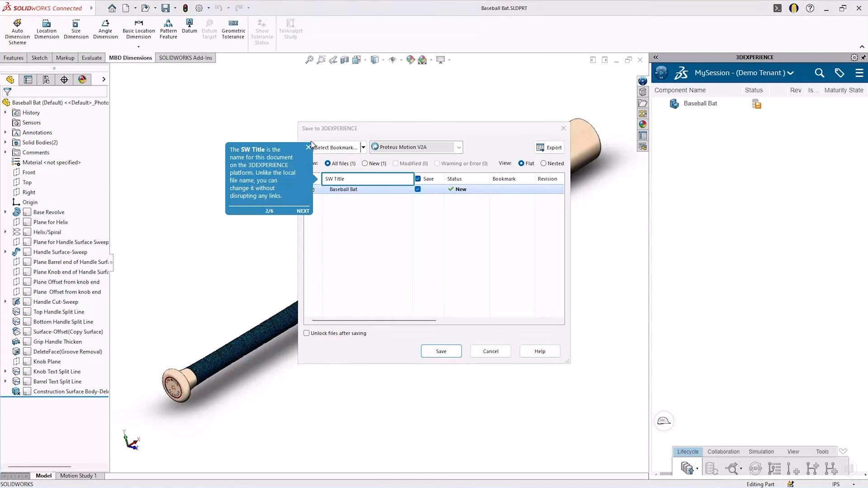Select the New (1) filter radio
Image resolution: width=868 pixels, height=488 pixels.
click(365, 163)
